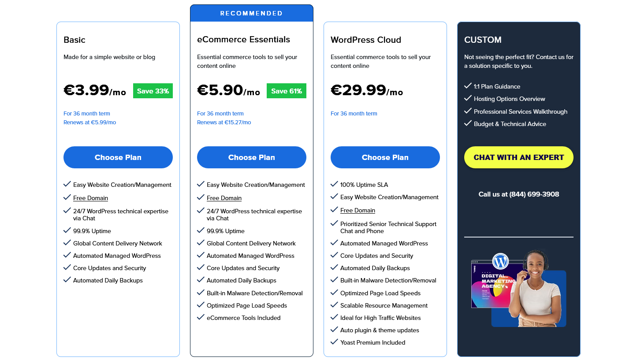Click the Basic plan Automated Daily Backups checkmark

tap(67, 280)
